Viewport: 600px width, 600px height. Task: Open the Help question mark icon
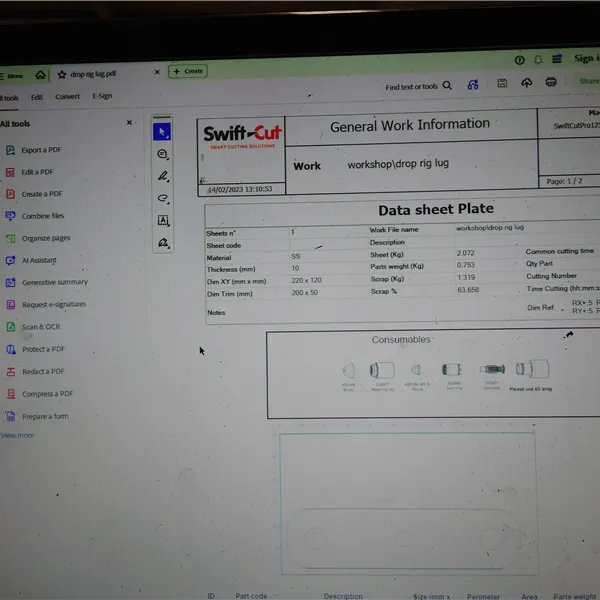pyautogui.click(x=519, y=60)
